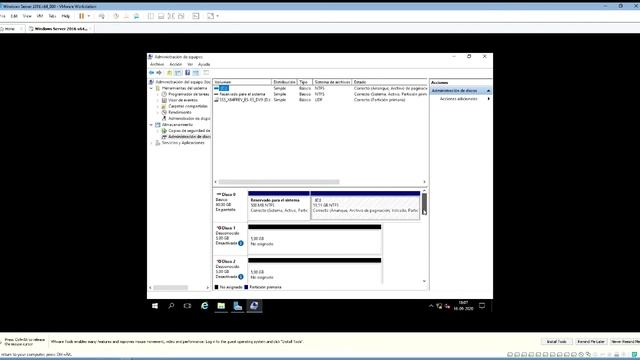Open the Ayuda menu
Image resolution: width=640 pixels, height=360 pixels.
[x=204, y=64]
